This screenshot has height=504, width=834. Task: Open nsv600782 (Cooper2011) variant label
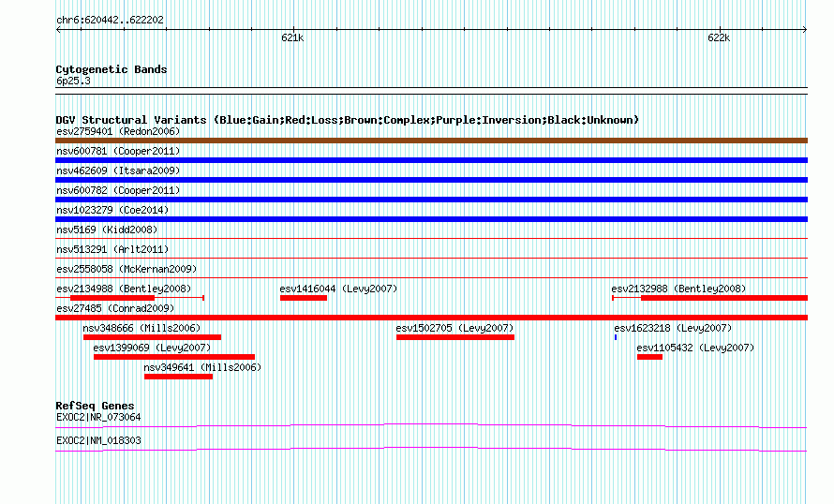pyautogui.click(x=118, y=190)
